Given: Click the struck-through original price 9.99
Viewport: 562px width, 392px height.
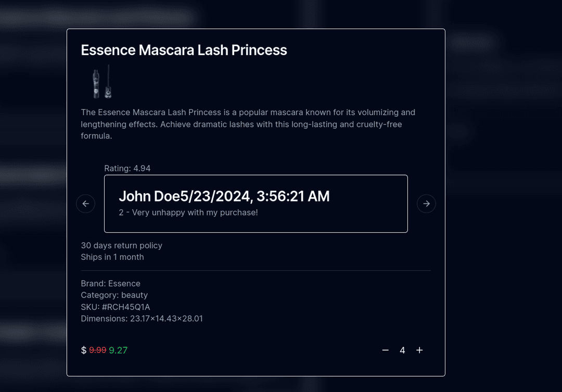Looking at the screenshot, I should [x=97, y=350].
